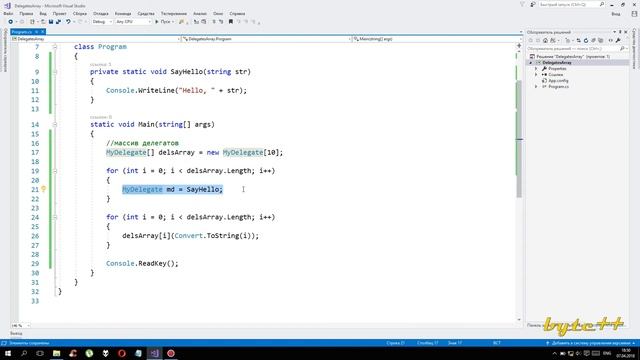
Task: Open the Вывод output tab
Action: pos(16,333)
